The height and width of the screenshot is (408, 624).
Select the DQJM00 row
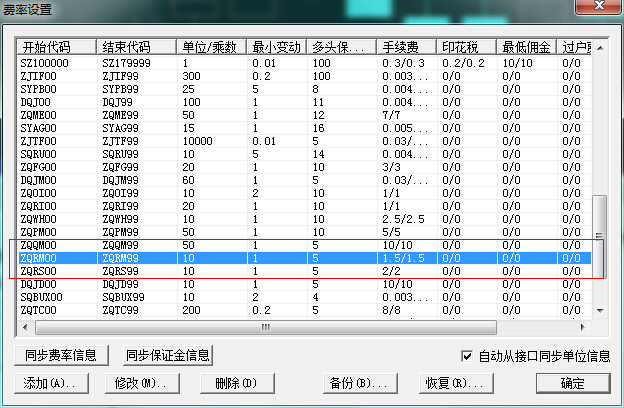305,180
